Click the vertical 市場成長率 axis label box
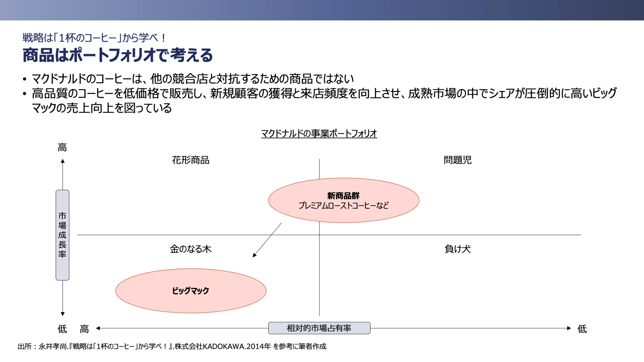 [62, 235]
